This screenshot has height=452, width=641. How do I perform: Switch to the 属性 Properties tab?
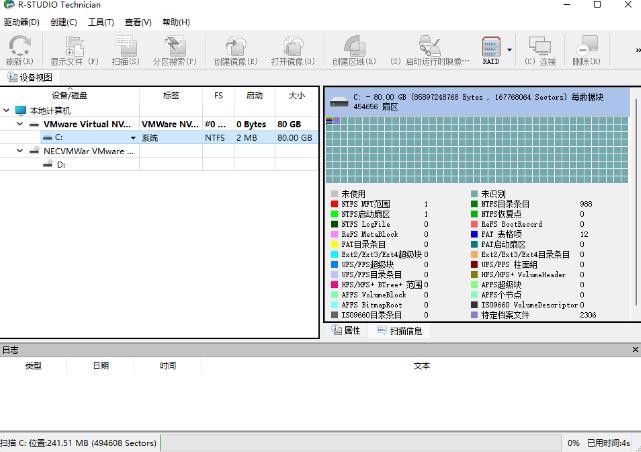346,330
